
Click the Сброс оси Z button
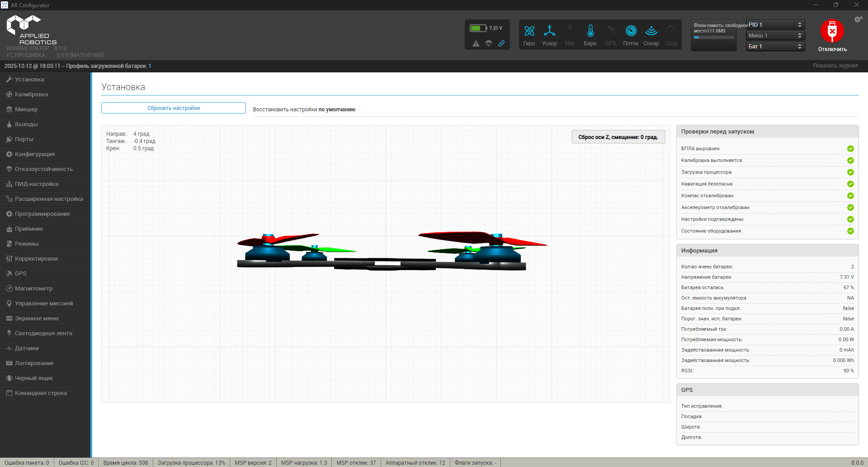[618, 137]
